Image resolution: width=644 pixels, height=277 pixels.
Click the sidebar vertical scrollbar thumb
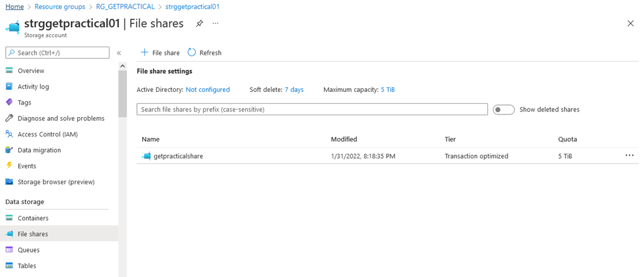[x=123, y=94]
